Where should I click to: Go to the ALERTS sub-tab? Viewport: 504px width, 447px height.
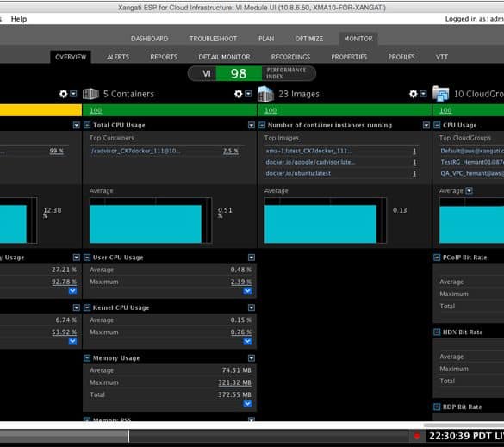(118, 57)
